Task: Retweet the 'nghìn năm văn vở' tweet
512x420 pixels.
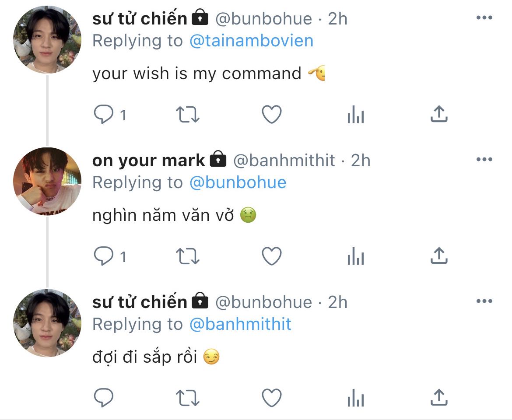Action: click(x=187, y=256)
